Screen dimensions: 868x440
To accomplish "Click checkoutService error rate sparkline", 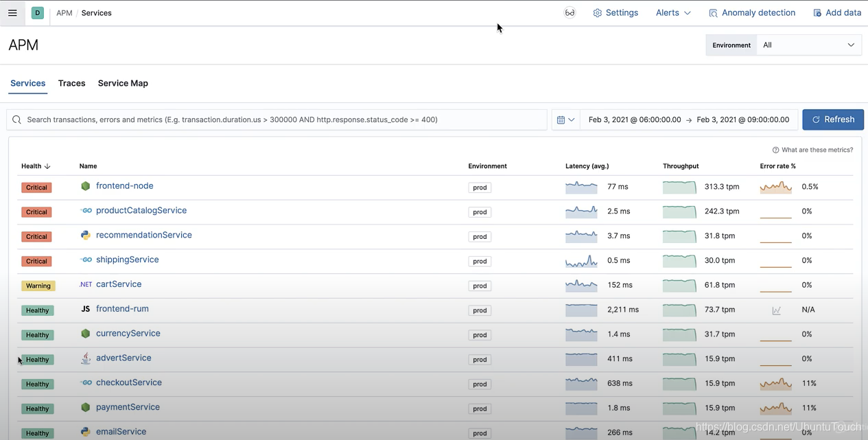I will (x=776, y=384).
